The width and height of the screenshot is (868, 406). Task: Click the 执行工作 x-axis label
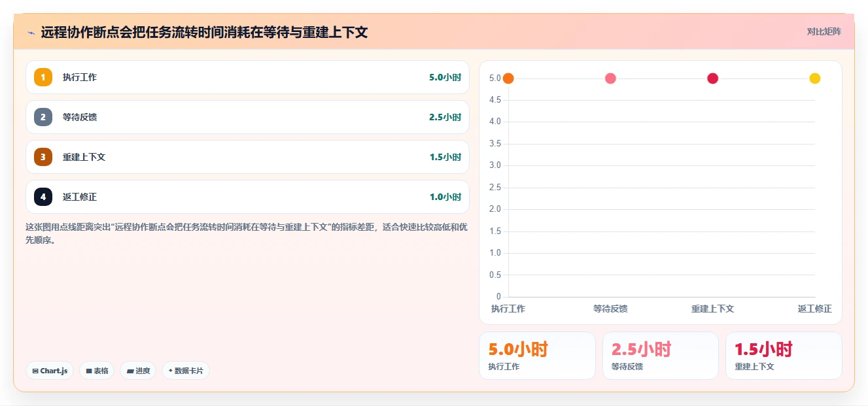click(508, 309)
